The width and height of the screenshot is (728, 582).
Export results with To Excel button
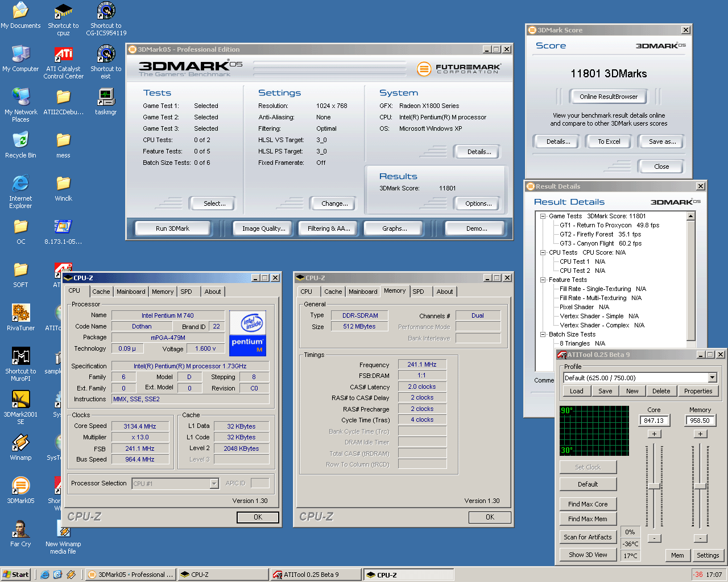609,142
